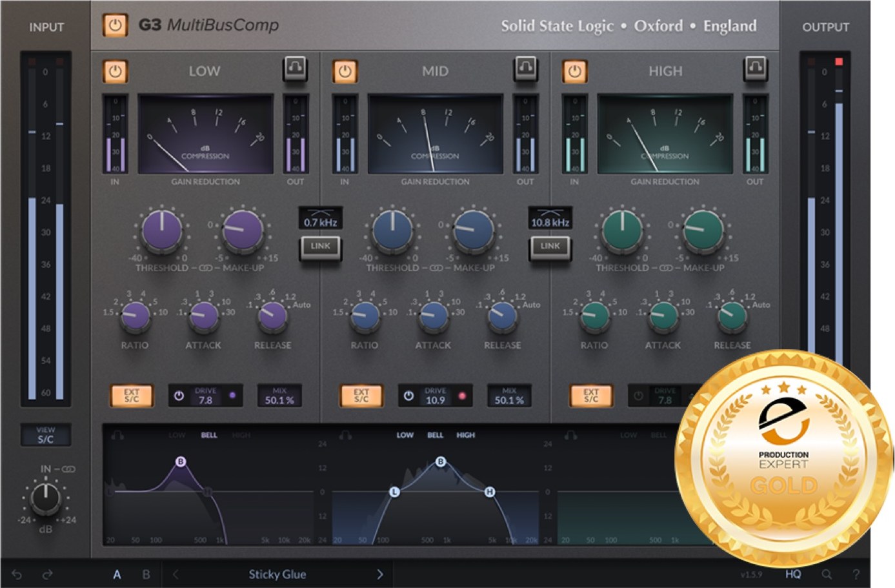Click the L node in MID sidechain graph
This screenshot has width=895, height=588.
(394, 492)
